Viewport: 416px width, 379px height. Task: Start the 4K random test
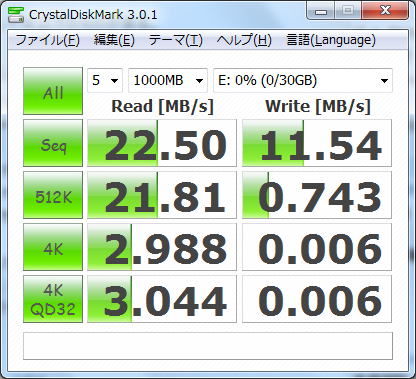pyautogui.click(x=53, y=247)
